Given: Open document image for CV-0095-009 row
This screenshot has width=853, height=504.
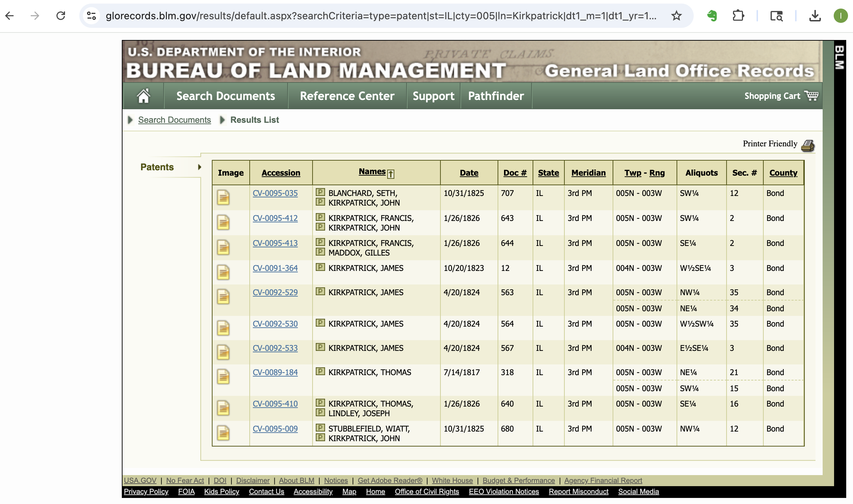Looking at the screenshot, I should (x=223, y=433).
